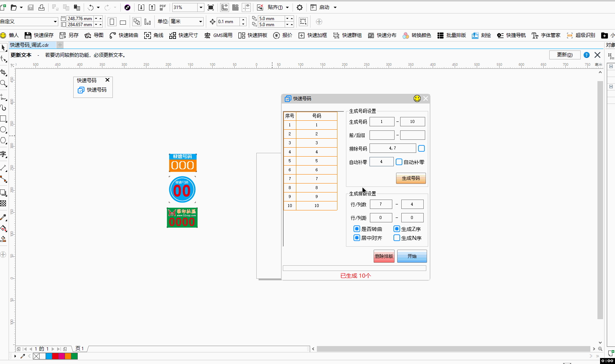Expand the 贴齐 snap dropdown

pos(287,7)
